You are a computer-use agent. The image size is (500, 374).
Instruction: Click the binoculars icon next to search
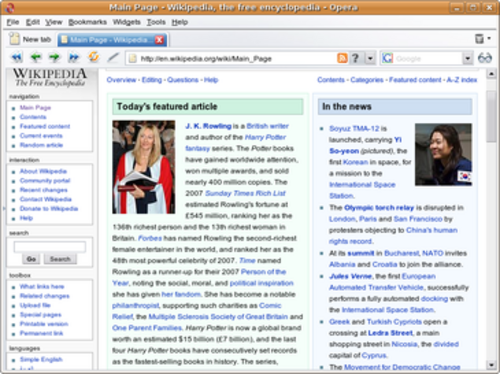coord(485,58)
